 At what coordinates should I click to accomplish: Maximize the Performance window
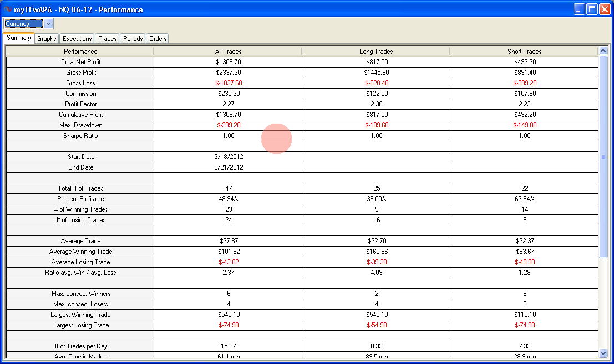point(592,9)
